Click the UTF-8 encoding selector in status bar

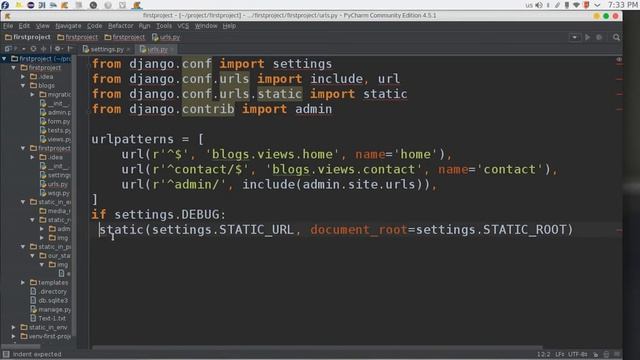[x=577, y=354]
